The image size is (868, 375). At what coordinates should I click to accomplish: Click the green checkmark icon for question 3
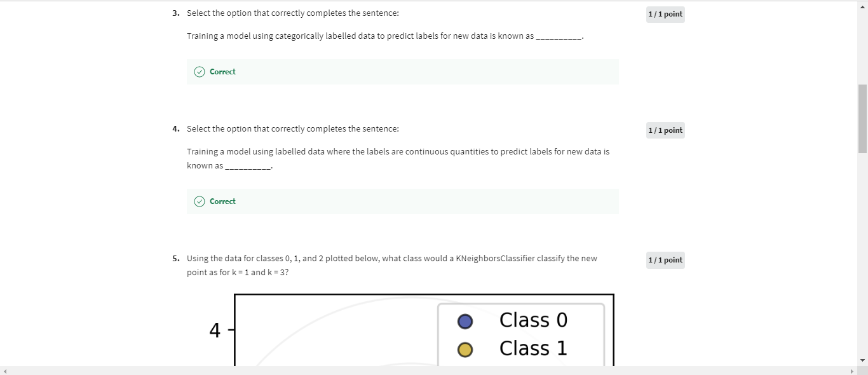[x=199, y=72]
